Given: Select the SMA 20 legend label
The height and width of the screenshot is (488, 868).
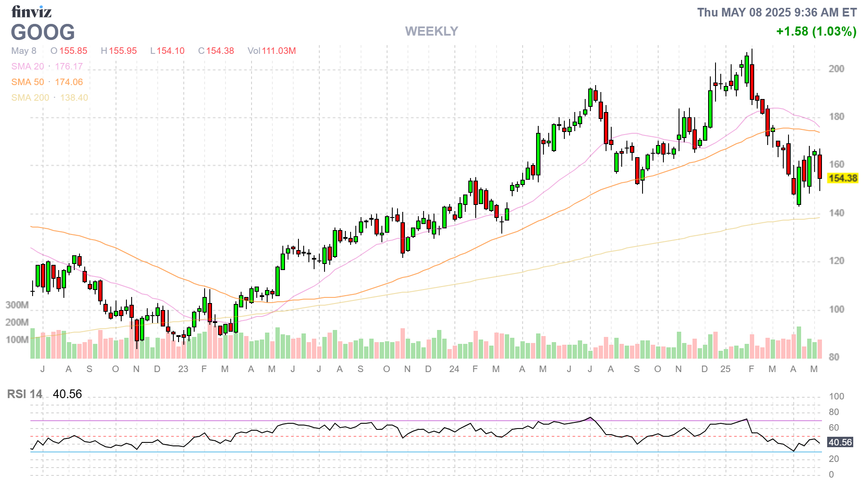Looking at the screenshot, I should [x=28, y=66].
